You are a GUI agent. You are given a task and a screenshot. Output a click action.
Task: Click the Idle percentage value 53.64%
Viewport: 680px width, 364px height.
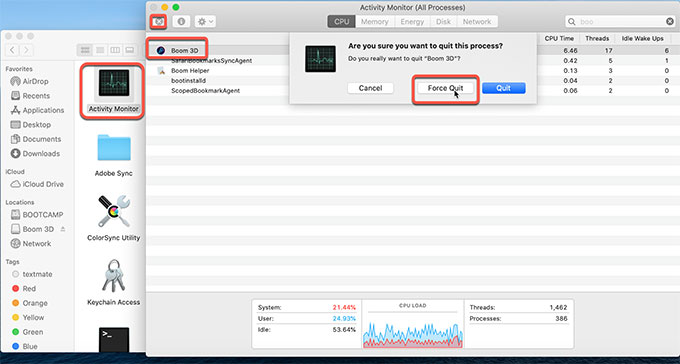[344, 330]
